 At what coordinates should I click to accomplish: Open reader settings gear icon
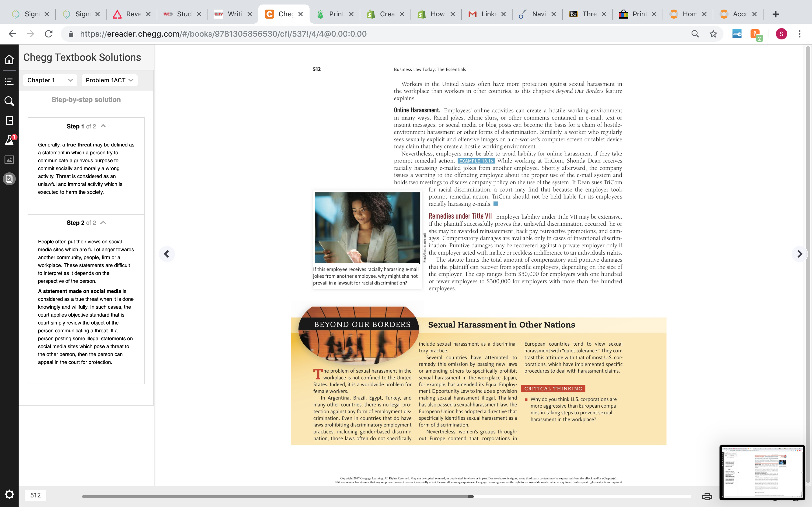(9, 494)
